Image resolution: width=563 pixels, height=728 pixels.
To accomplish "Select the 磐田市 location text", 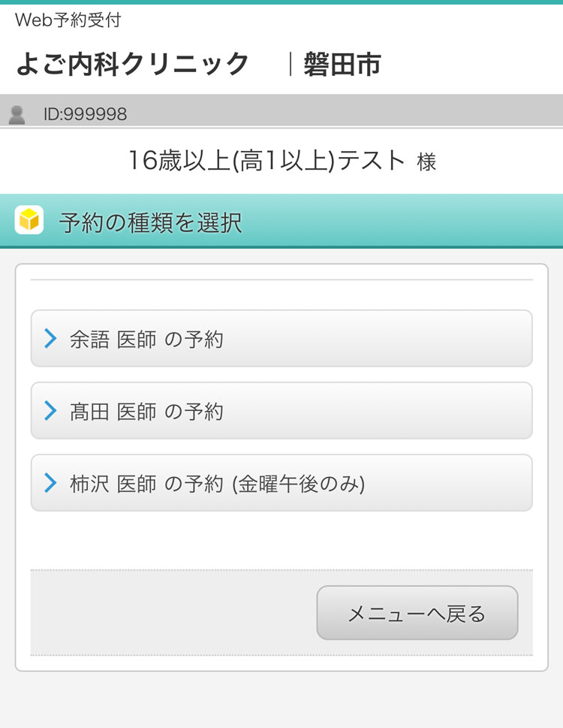I will pyautogui.click(x=342, y=64).
